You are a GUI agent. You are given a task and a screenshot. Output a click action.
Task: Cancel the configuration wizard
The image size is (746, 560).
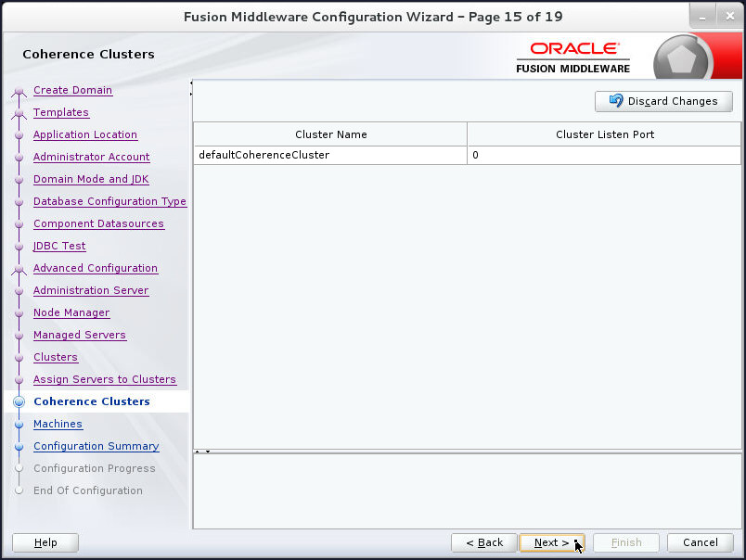click(701, 542)
